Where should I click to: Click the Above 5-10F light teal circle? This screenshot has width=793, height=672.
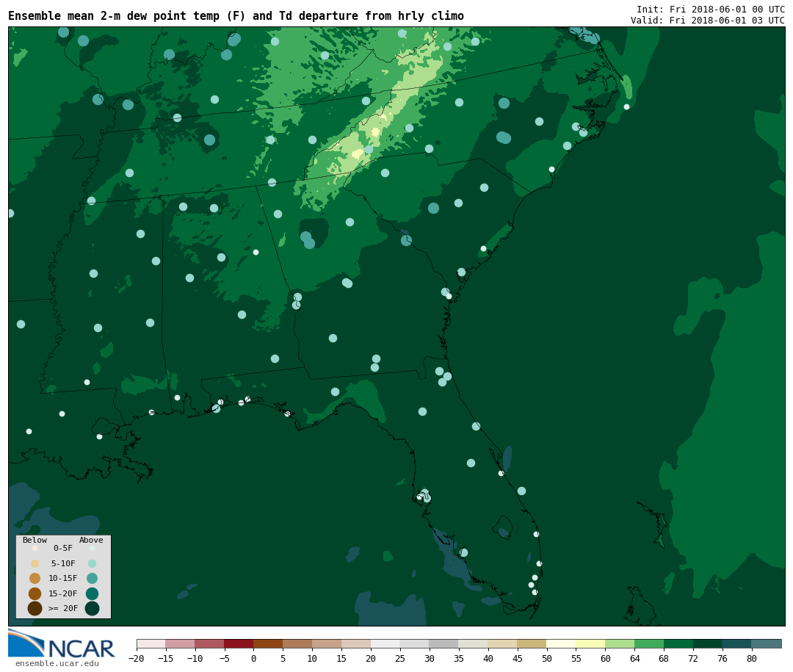[92, 564]
